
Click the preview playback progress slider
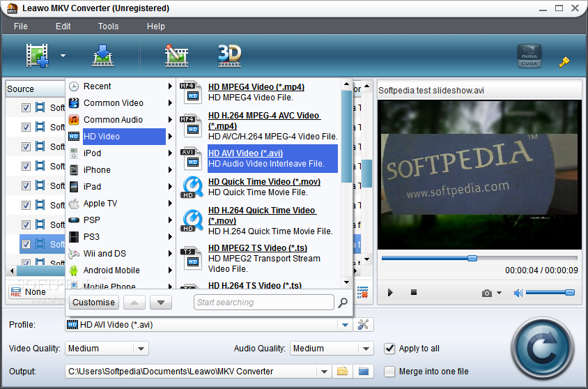tap(479, 258)
